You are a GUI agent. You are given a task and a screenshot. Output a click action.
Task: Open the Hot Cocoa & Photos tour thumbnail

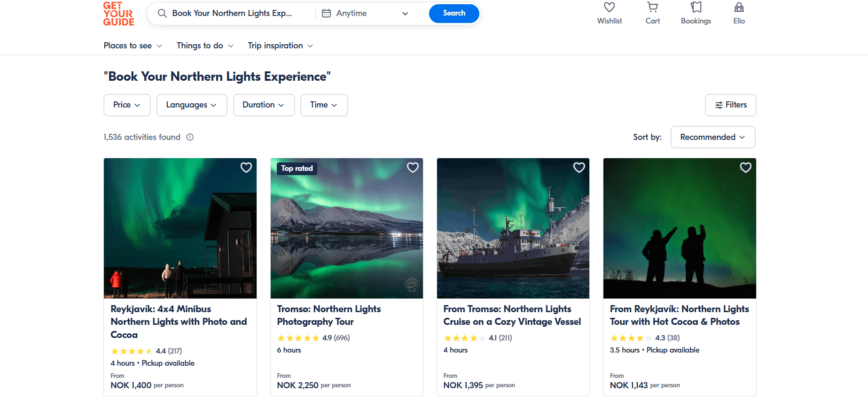coord(679,229)
